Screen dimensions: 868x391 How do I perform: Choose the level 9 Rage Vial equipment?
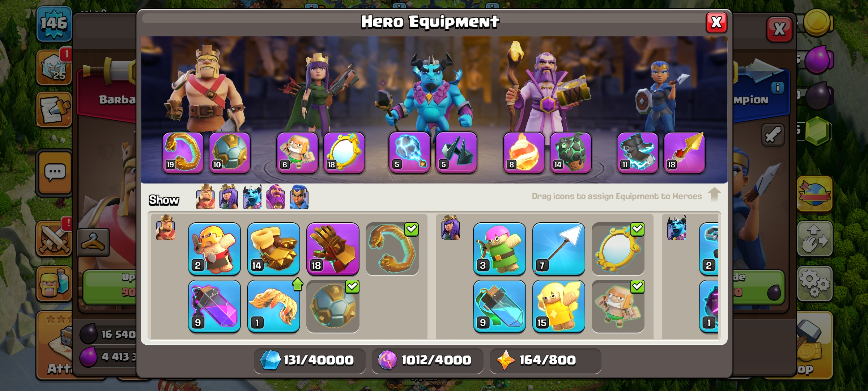coord(214,306)
